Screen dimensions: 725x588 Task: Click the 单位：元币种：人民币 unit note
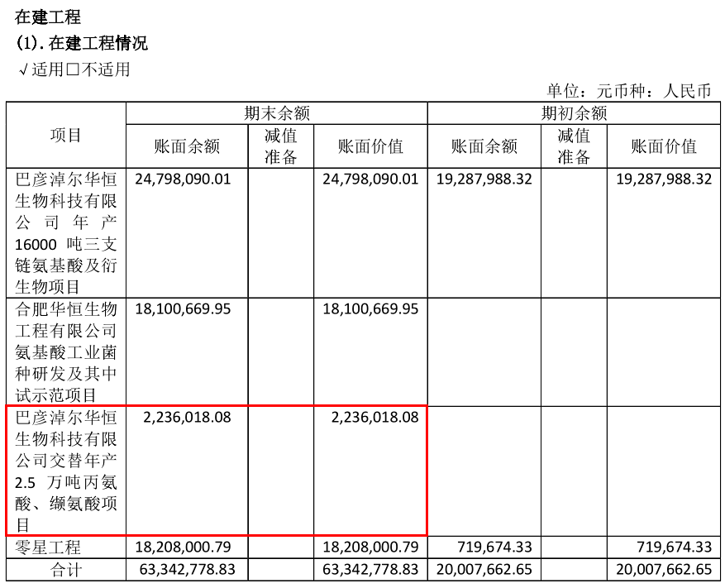coord(629,91)
